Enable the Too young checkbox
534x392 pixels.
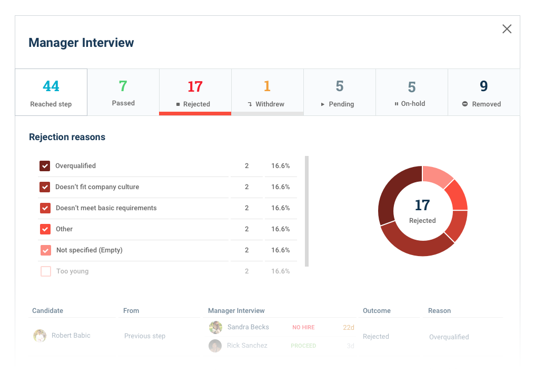point(46,271)
